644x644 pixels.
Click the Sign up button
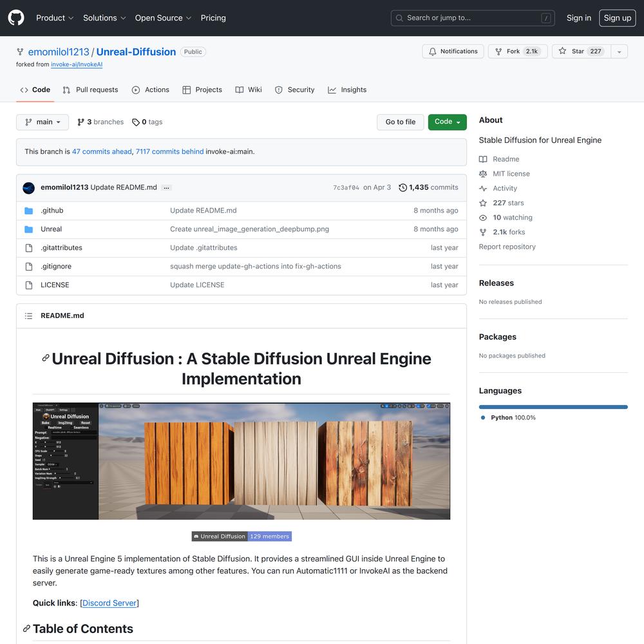(618, 18)
